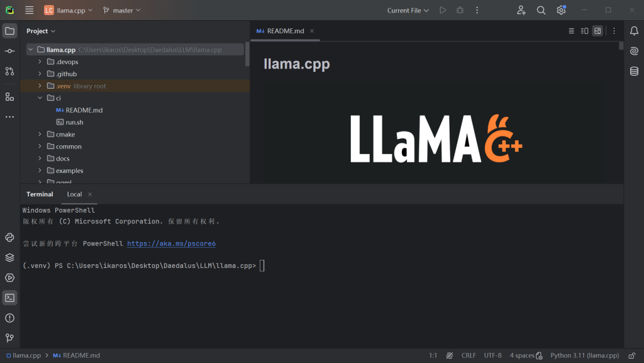Viewport: 644px width, 363px height.
Task: Click the terminal prompt input cursor
Action: (262, 265)
